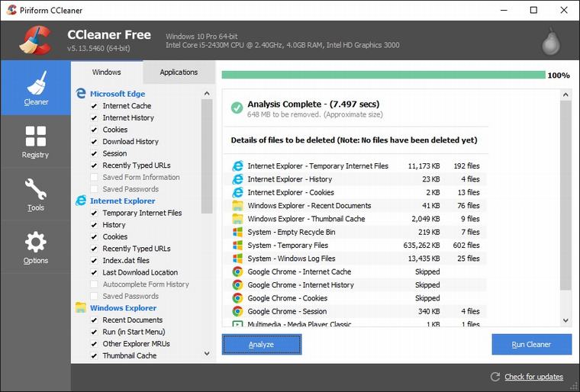Uncheck Recent Documents checkbox
580x392 pixels.
coord(95,320)
